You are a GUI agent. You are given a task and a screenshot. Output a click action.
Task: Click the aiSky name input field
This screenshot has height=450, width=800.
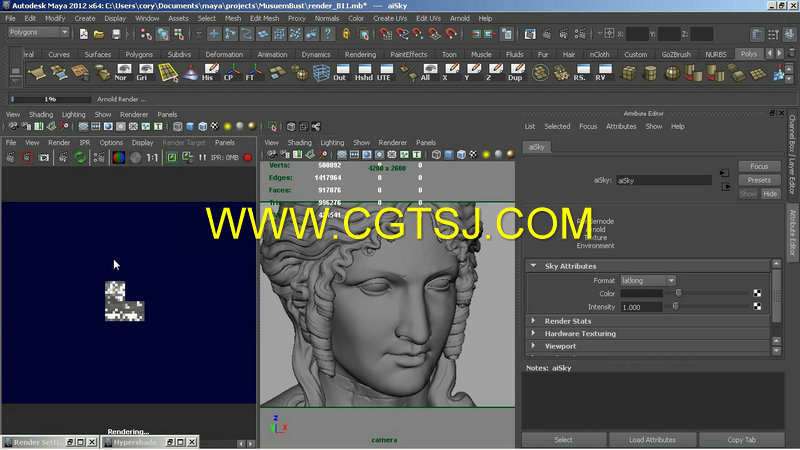click(664, 180)
